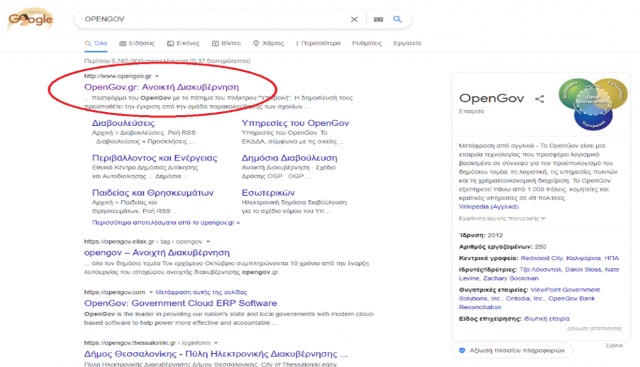Click Δήλωση αποποίησης disclaimer link

[594, 329]
